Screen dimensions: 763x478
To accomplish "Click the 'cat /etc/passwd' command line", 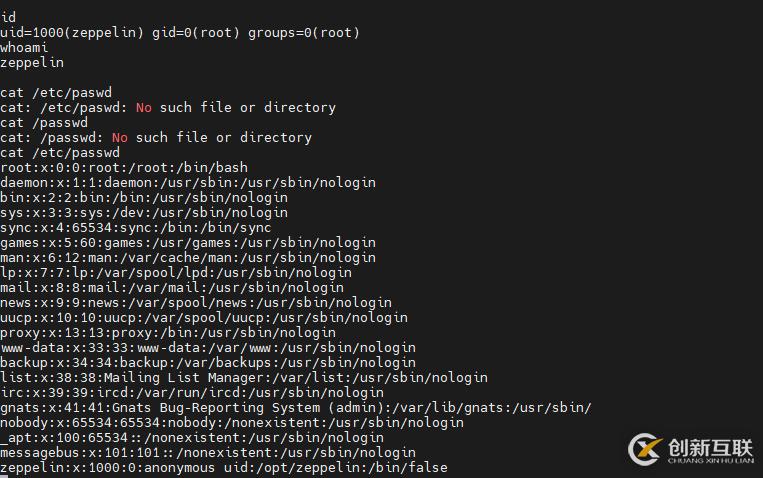I will (x=60, y=153).
